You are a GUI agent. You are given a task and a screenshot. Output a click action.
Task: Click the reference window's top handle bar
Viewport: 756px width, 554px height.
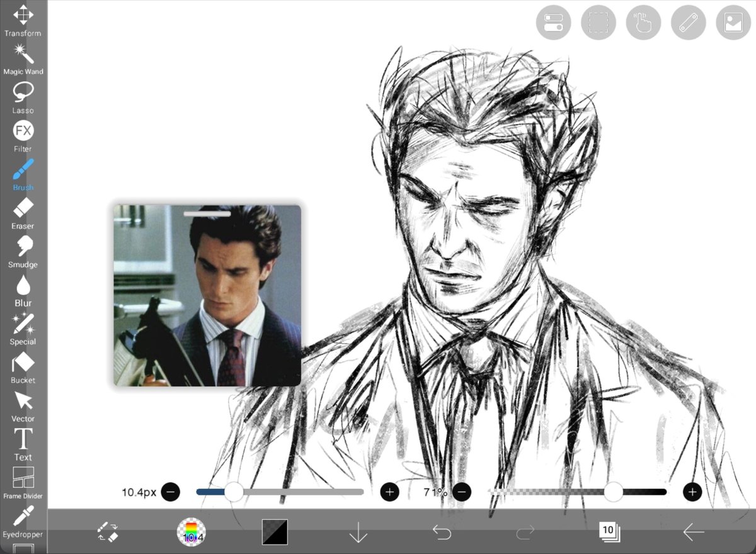[x=207, y=213]
